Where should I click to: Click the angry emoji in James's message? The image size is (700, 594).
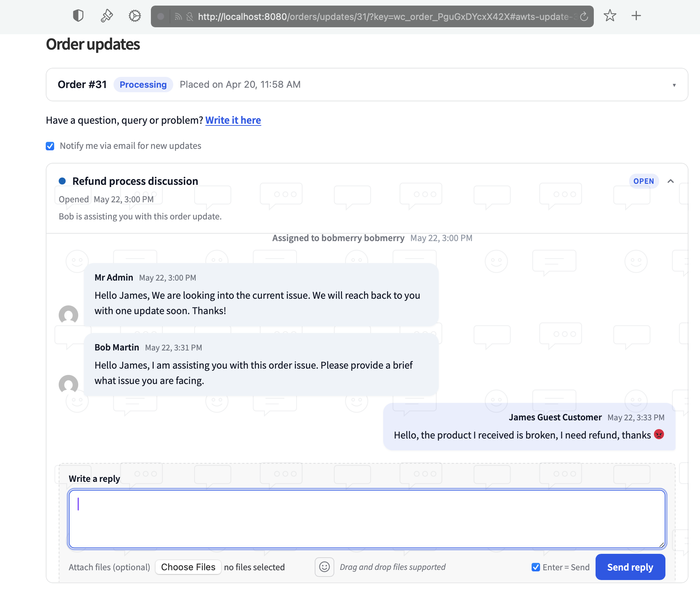point(659,434)
